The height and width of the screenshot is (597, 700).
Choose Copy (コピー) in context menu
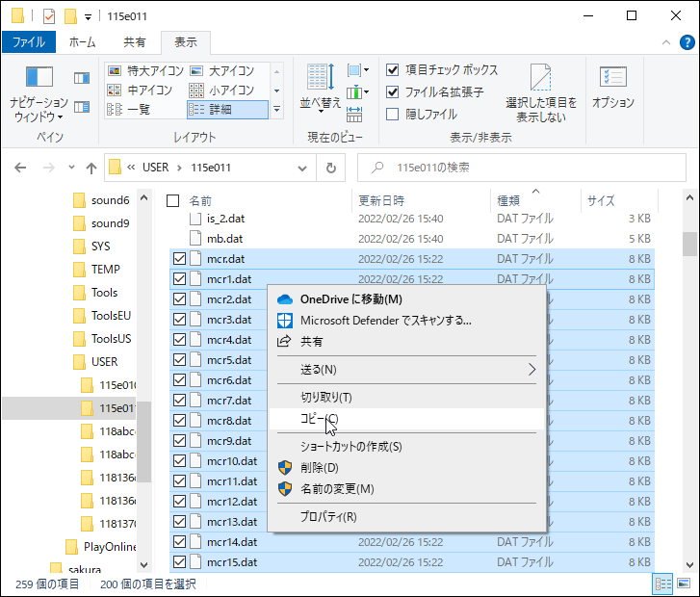(x=319, y=419)
